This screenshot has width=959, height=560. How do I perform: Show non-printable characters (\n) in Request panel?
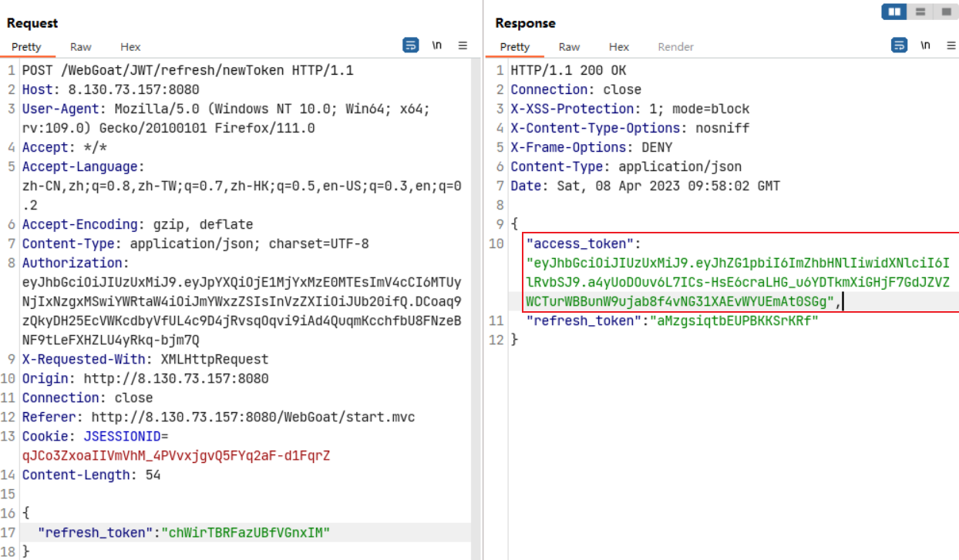coord(437,45)
